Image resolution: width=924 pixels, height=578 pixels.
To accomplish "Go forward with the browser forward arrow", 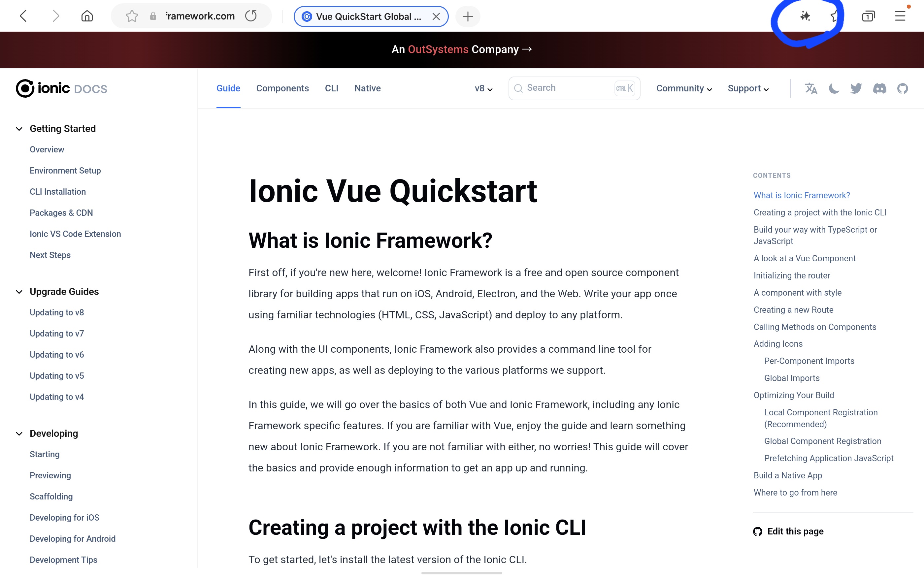I will point(56,16).
